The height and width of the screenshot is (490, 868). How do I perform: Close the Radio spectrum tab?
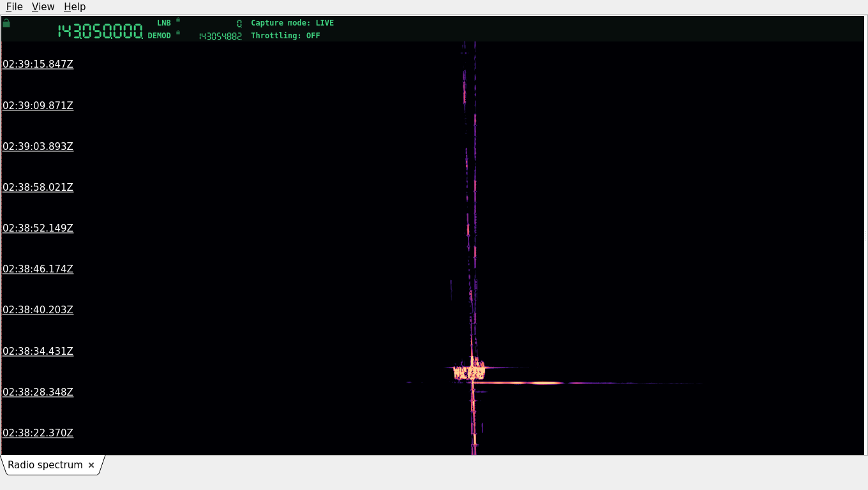pyautogui.click(x=91, y=465)
